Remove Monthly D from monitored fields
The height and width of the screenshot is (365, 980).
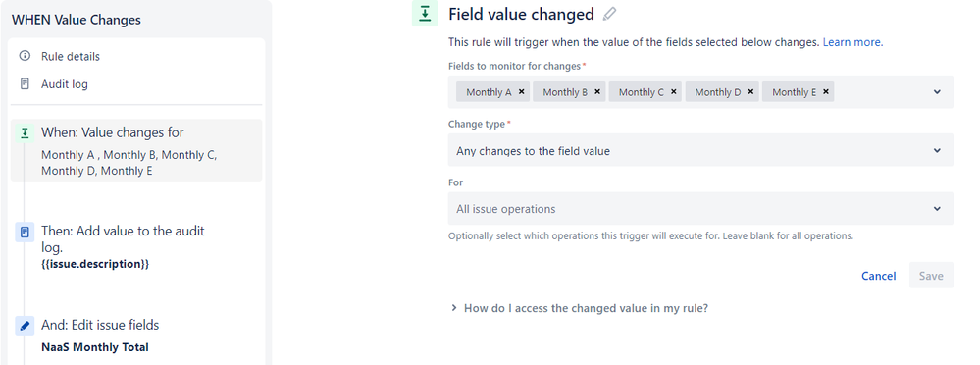coord(750,91)
